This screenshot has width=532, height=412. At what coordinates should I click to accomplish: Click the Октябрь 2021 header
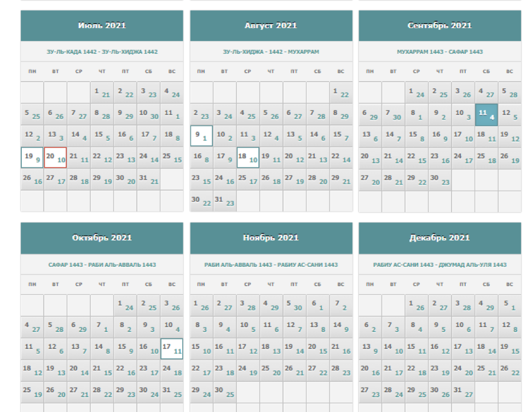click(x=102, y=238)
